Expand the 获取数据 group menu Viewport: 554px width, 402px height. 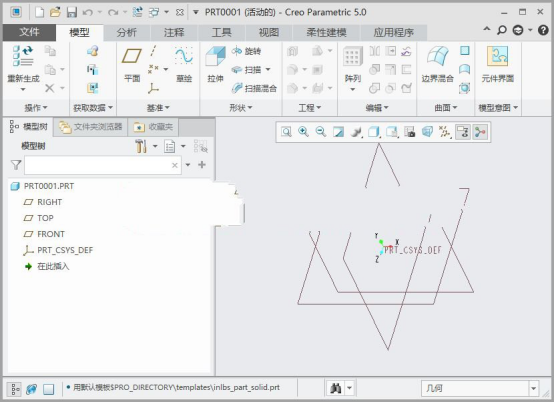click(93, 107)
